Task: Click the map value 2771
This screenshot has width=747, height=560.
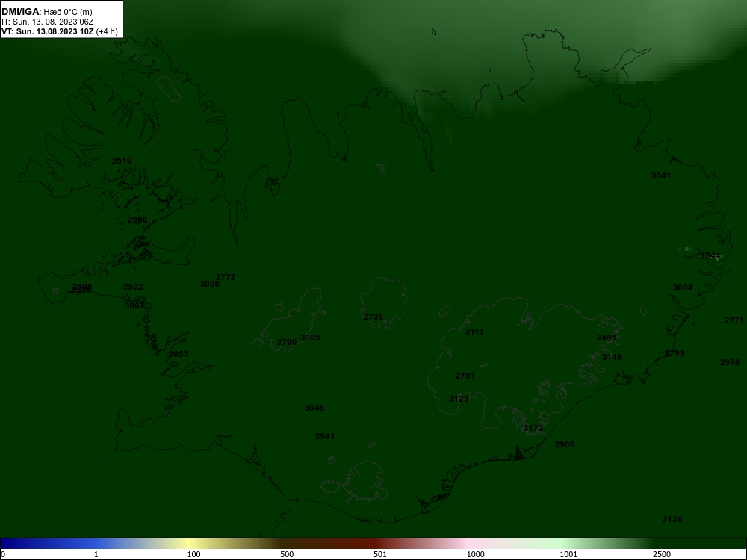Action: pyautogui.click(x=734, y=321)
